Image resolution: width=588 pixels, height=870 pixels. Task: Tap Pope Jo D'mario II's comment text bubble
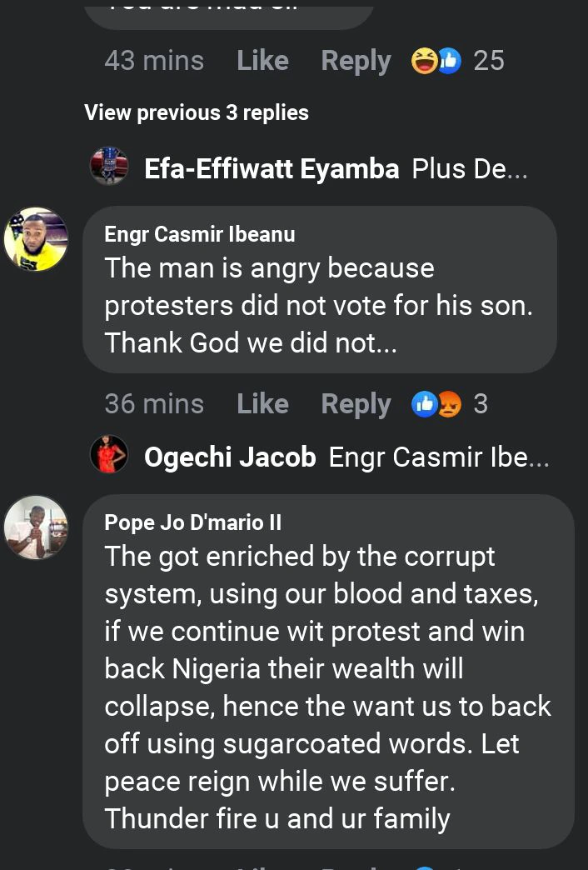pyautogui.click(x=328, y=687)
